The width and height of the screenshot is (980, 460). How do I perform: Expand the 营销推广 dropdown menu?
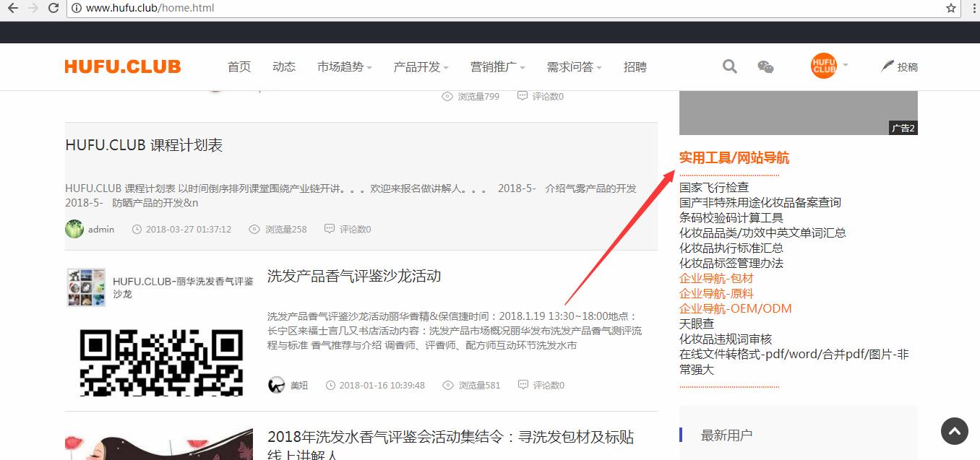click(497, 67)
